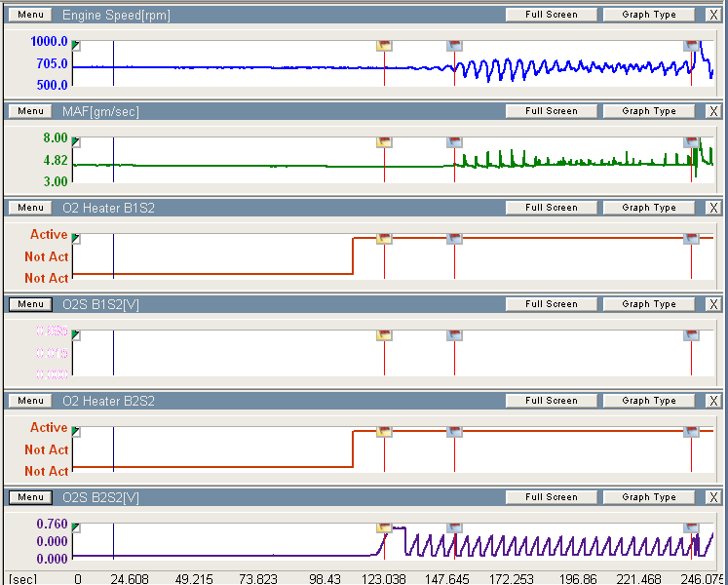Open the Menu for MAF graph

pyautogui.click(x=30, y=111)
